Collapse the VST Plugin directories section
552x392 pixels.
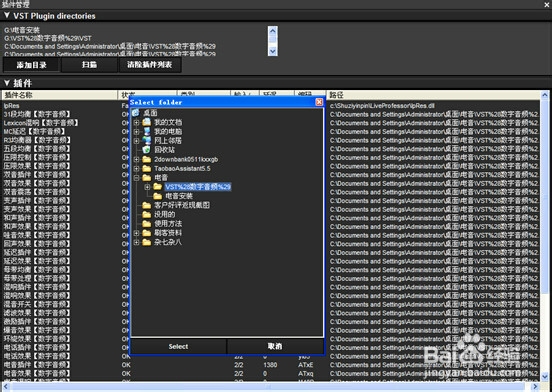point(7,15)
